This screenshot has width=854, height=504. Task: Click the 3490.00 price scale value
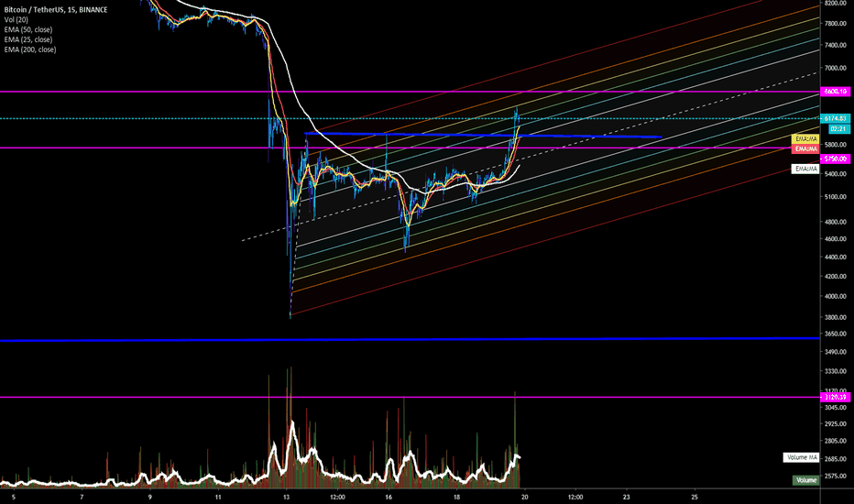(x=836, y=352)
